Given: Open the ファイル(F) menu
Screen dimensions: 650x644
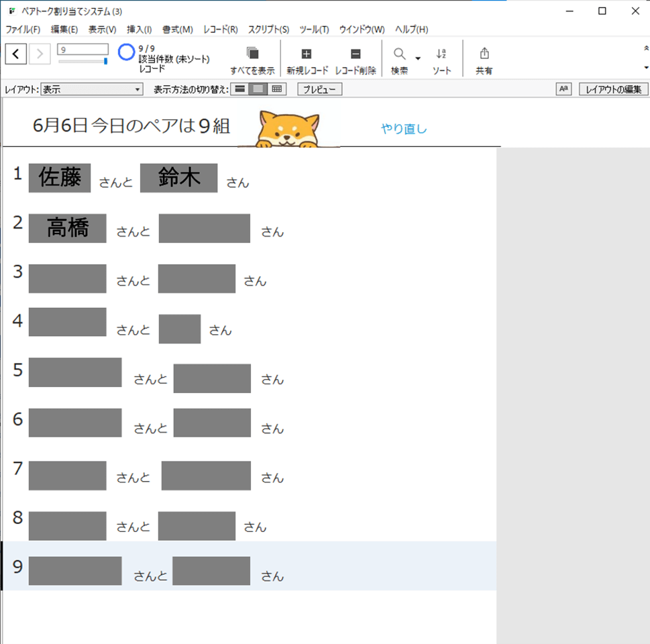Looking at the screenshot, I should click(x=23, y=30).
